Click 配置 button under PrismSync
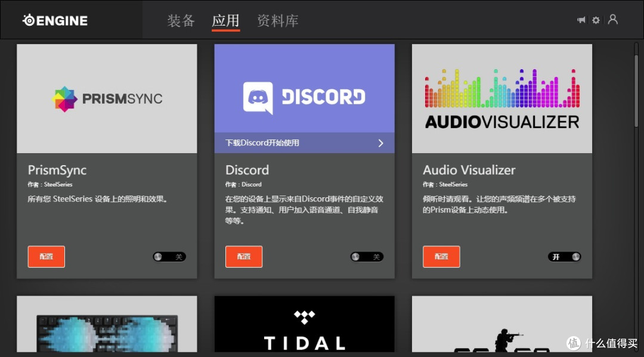This screenshot has width=644, height=357. pyautogui.click(x=47, y=256)
